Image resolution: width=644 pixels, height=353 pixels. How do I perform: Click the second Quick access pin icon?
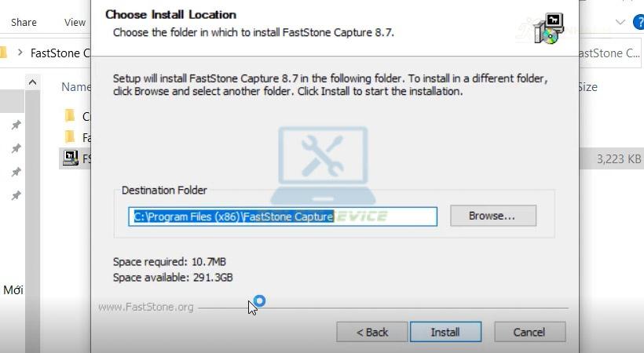pos(16,148)
